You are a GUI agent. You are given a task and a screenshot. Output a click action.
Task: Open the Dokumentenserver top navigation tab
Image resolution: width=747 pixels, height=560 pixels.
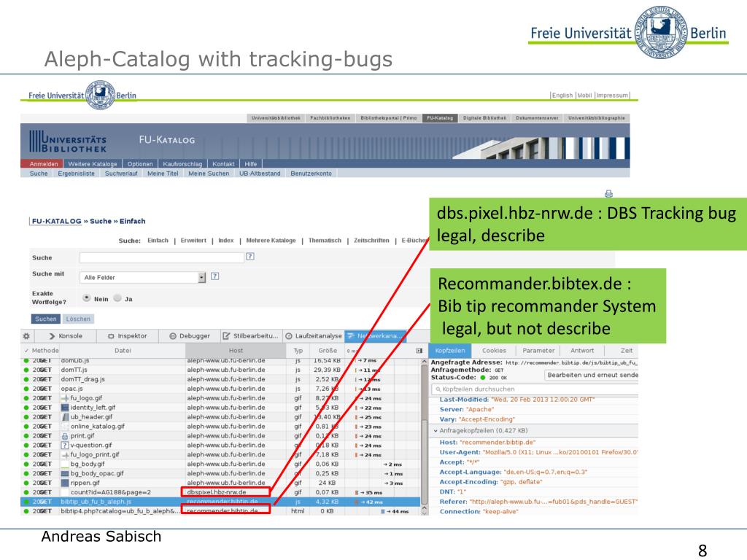point(537,118)
